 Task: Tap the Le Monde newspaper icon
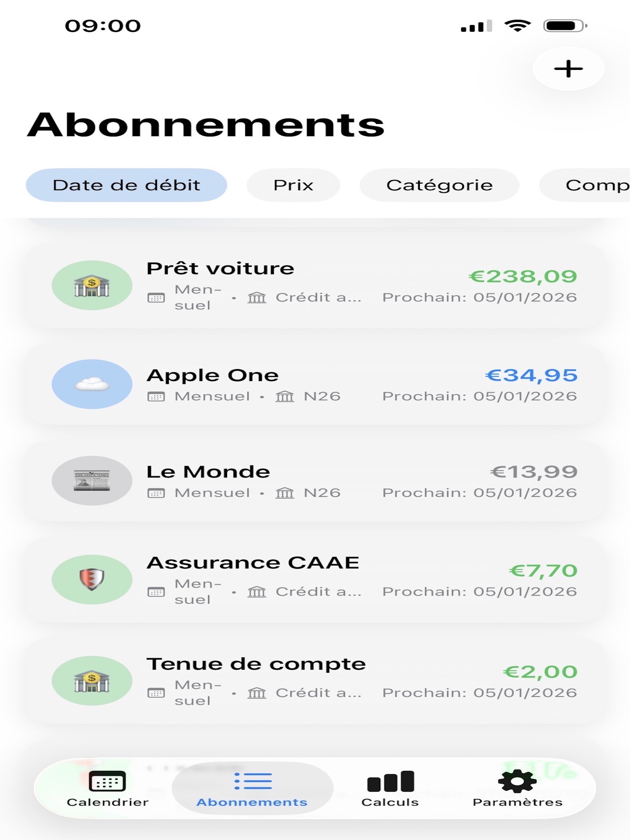(x=92, y=480)
